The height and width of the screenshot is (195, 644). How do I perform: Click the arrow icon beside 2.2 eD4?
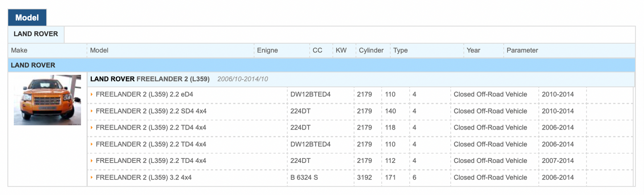click(x=92, y=94)
